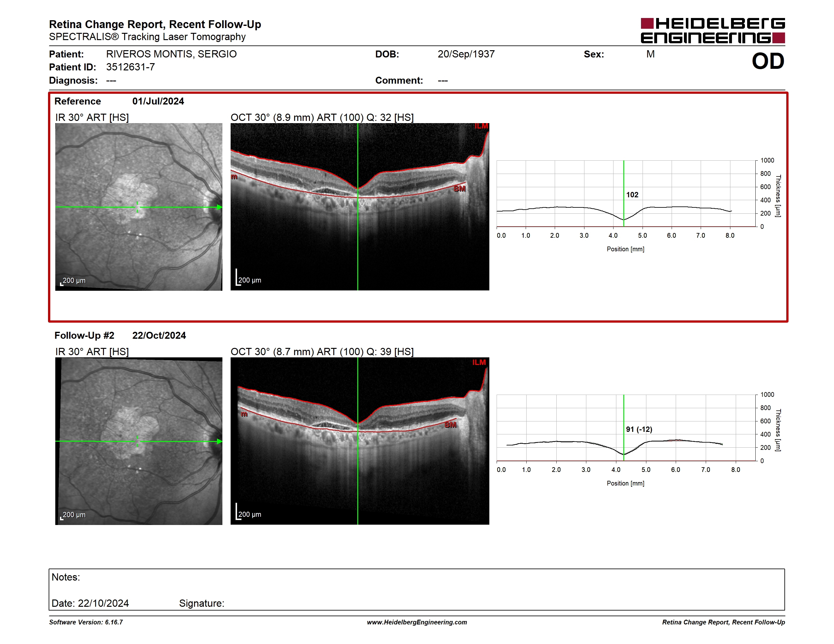Select the Follow-Up #2 OCT B-scan image
The image size is (834, 644).
(360, 441)
